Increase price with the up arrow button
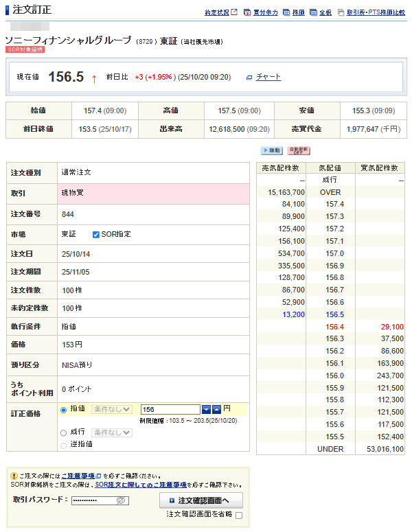The height and width of the screenshot is (532, 412). point(216,409)
